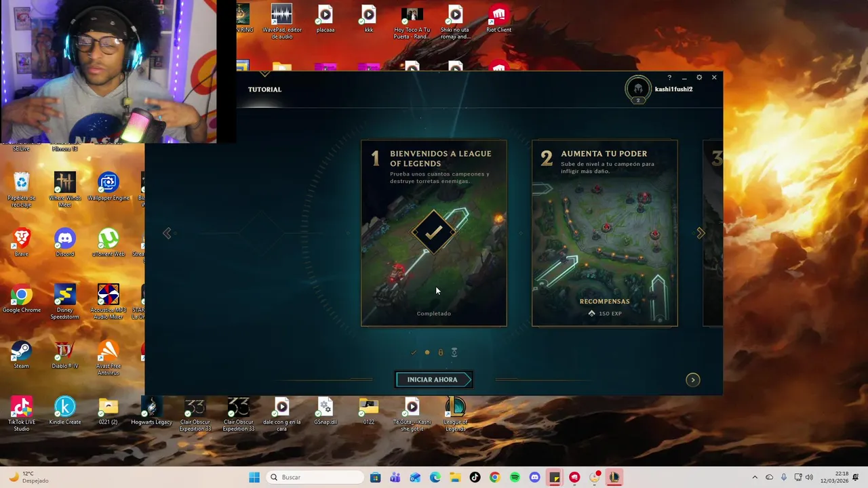Open Riot Client desktop shortcut
Image resolution: width=868 pixels, height=488 pixels.
(498, 19)
